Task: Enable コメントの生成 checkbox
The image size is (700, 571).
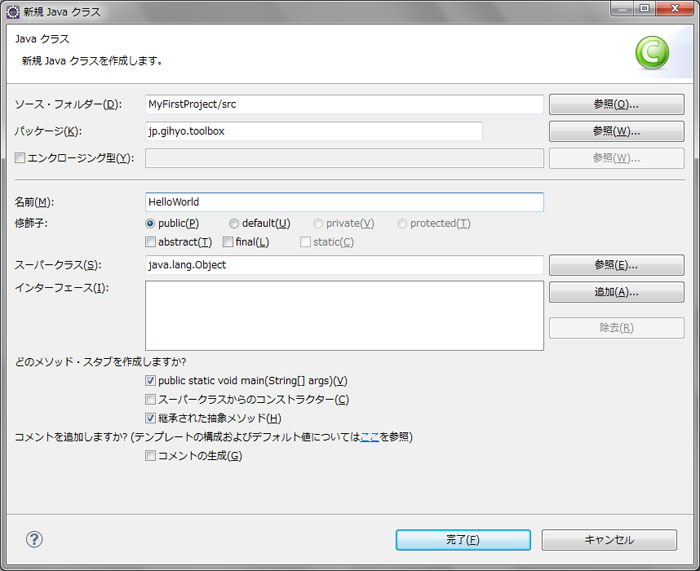Action: (x=150, y=456)
